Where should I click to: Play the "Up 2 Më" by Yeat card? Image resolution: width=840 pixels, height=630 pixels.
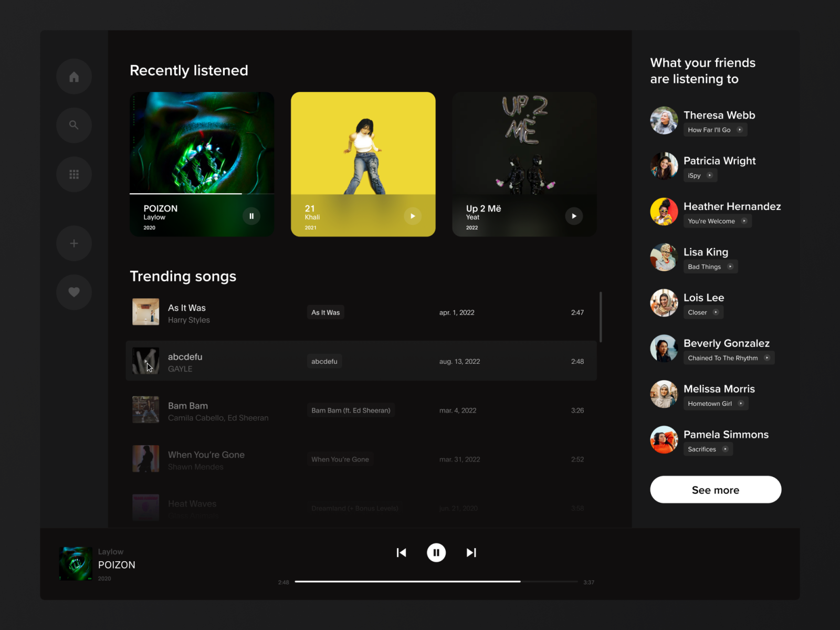[574, 216]
